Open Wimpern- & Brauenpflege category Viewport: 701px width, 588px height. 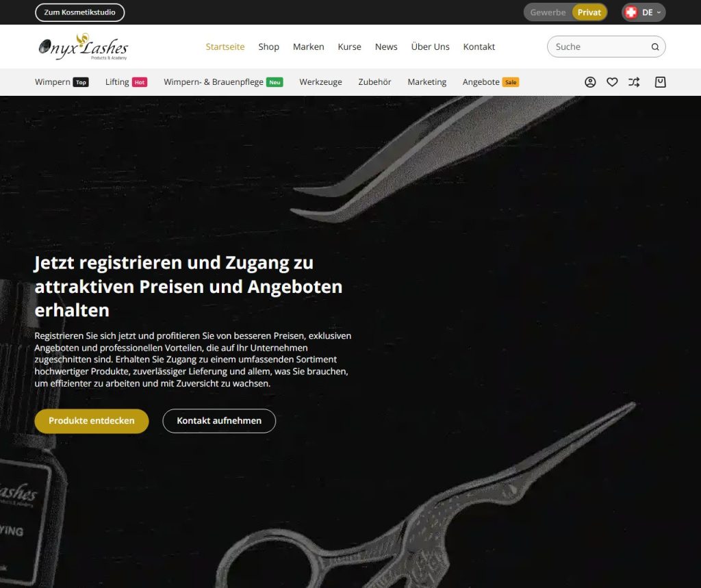pyautogui.click(x=223, y=82)
